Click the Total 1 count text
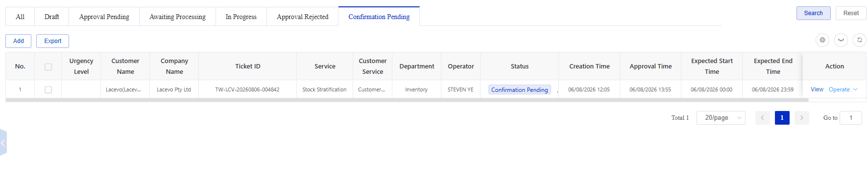 click(680, 118)
